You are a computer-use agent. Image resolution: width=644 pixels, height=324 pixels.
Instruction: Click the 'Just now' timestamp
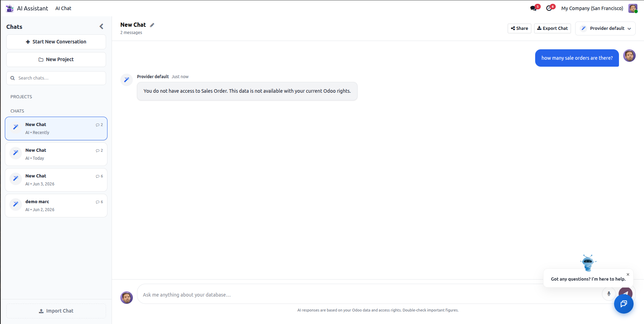180,77
